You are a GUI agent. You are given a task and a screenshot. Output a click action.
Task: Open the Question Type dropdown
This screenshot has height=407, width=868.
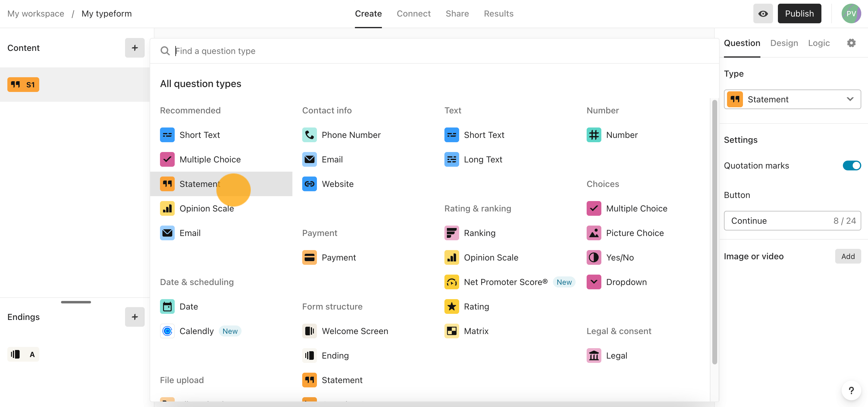[792, 99]
